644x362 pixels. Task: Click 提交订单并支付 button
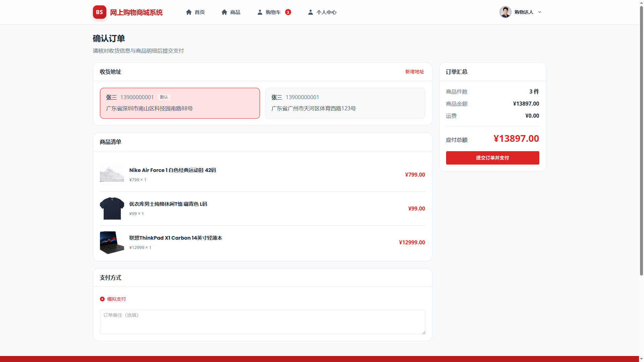492,158
